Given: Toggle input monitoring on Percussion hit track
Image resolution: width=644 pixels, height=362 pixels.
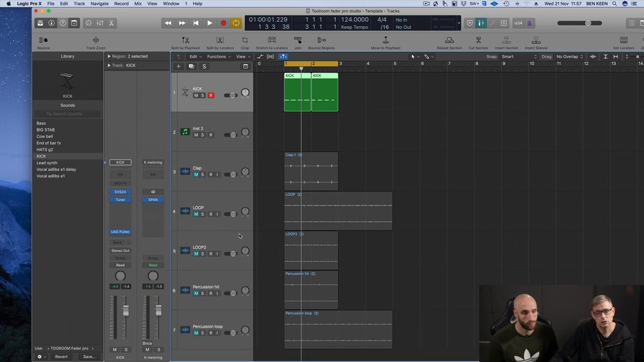Looking at the screenshot, I should coord(217,293).
